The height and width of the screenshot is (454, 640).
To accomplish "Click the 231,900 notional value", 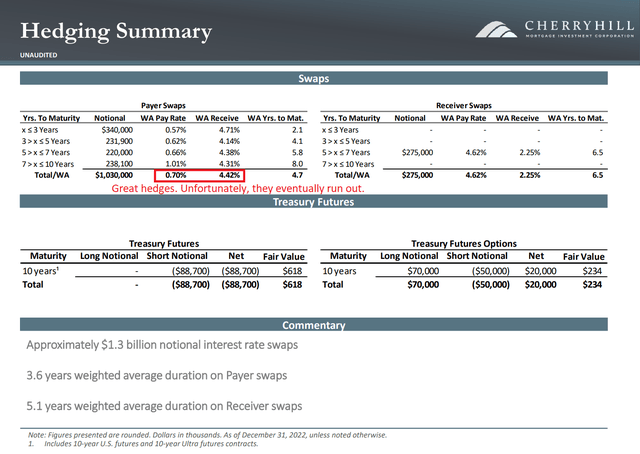I will click(x=119, y=141).
